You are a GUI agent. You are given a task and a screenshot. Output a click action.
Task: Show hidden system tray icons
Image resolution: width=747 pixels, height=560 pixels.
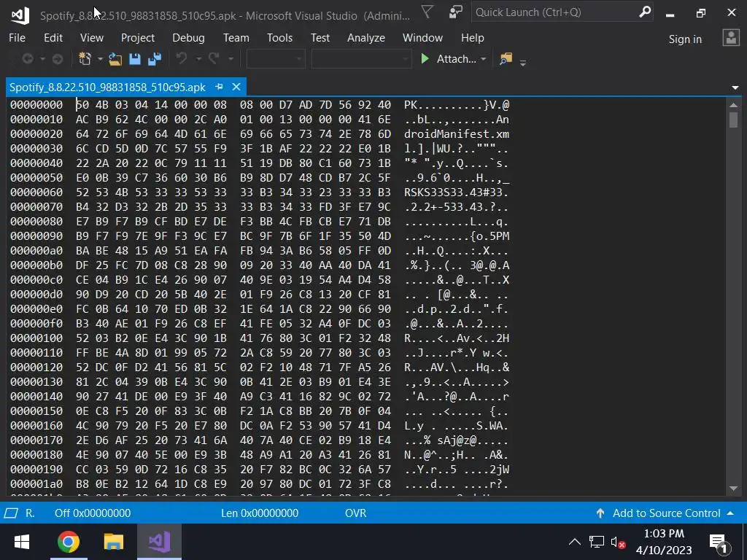(x=575, y=542)
